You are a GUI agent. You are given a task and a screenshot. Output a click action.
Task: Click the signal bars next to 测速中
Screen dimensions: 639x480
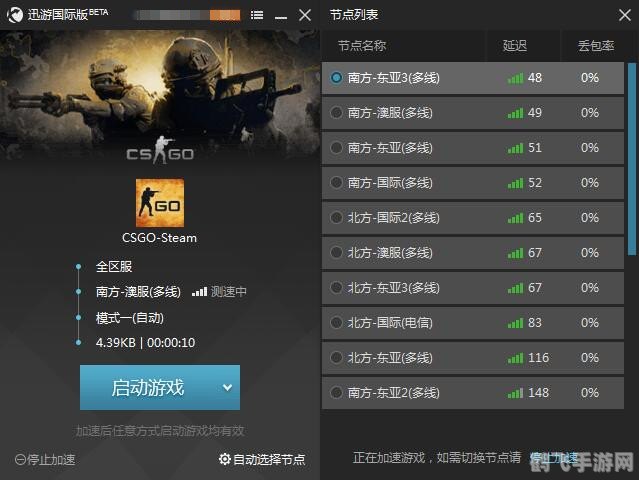(199, 292)
